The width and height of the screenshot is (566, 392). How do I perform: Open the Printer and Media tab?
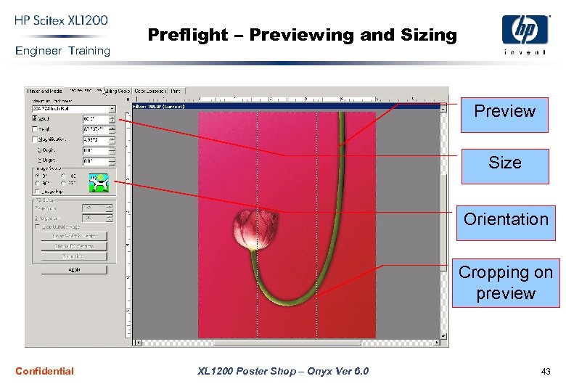pos(45,91)
